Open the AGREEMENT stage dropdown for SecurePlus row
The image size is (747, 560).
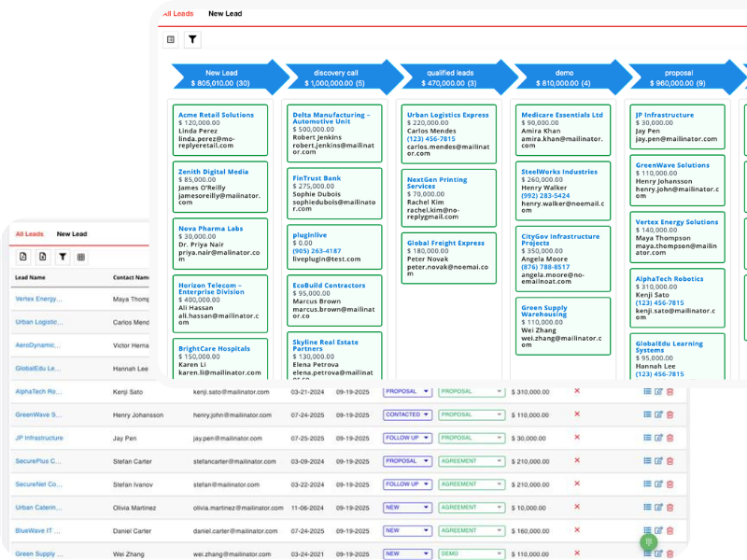pyautogui.click(x=472, y=461)
